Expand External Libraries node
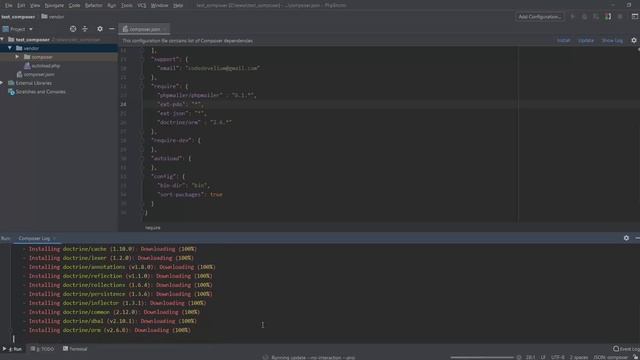640x360 pixels. (2, 83)
